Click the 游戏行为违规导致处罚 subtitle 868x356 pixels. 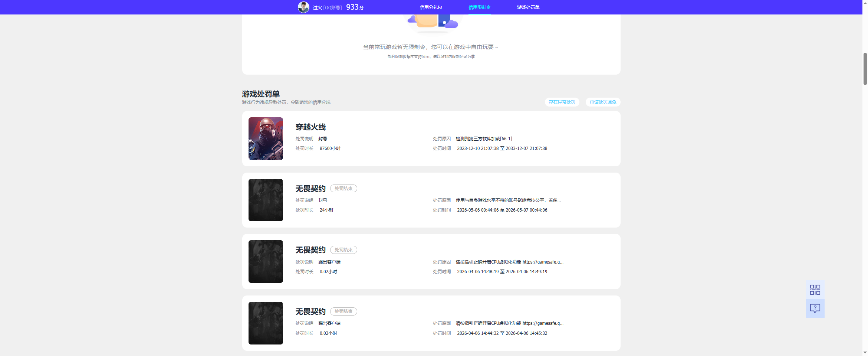point(286,102)
